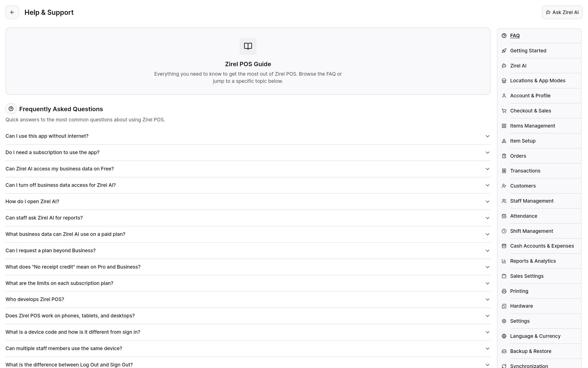Click the Checkout & Sales cart icon
The height and width of the screenshot is (368, 588).
coord(504,111)
